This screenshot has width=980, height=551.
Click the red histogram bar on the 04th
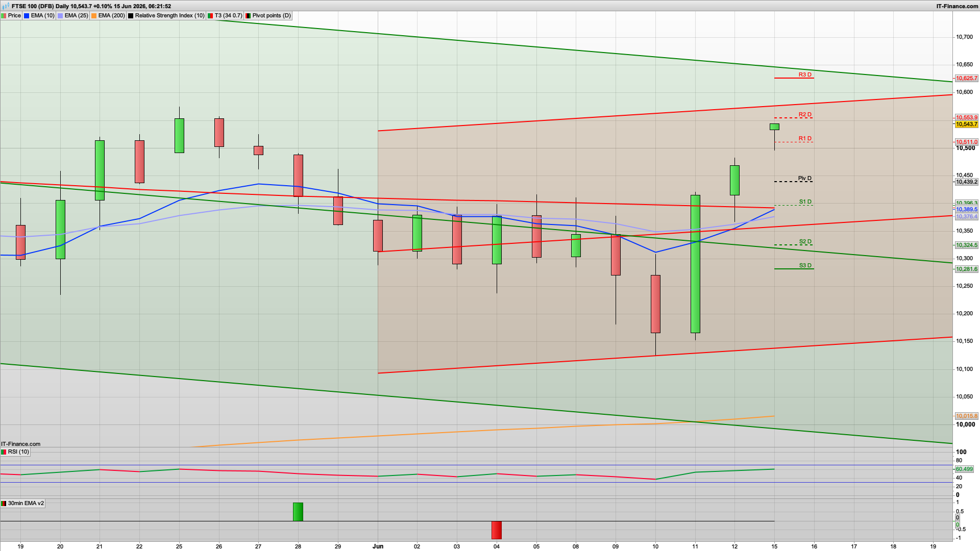click(x=497, y=530)
